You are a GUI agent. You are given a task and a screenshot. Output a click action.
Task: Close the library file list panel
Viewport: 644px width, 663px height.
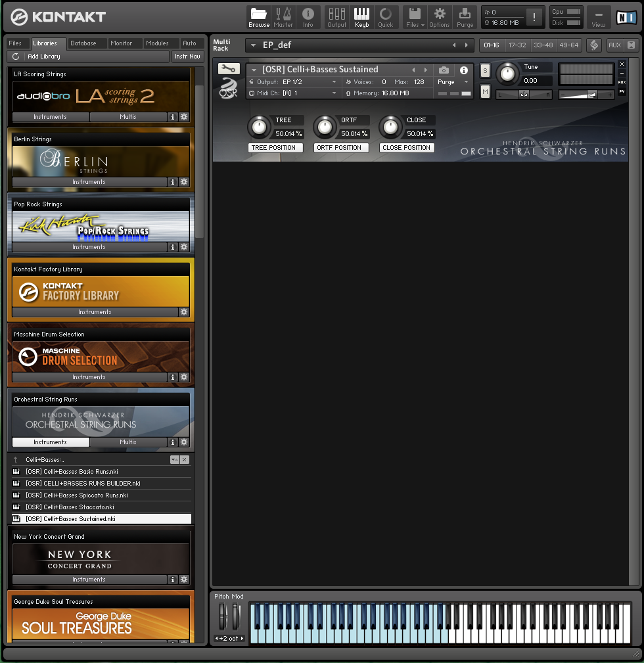click(x=185, y=459)
